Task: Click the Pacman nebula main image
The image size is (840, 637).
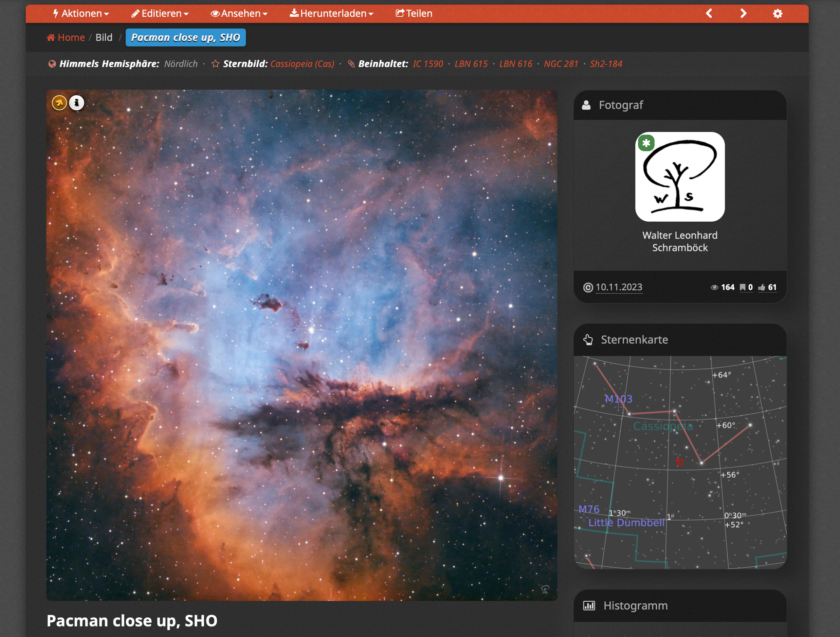Action: click(x=301, y=345)
